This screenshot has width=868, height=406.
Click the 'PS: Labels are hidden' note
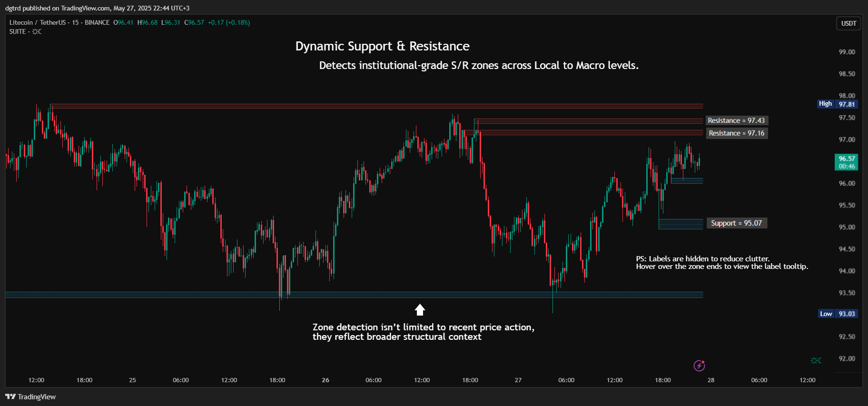tap(722, 263)
